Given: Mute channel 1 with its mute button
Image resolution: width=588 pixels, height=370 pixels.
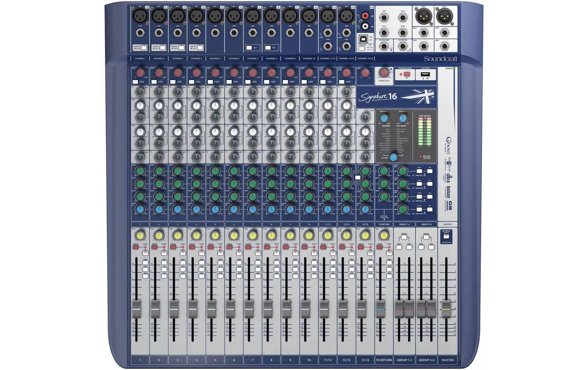Looking at the screenshot, I should (x=135, y=248).
